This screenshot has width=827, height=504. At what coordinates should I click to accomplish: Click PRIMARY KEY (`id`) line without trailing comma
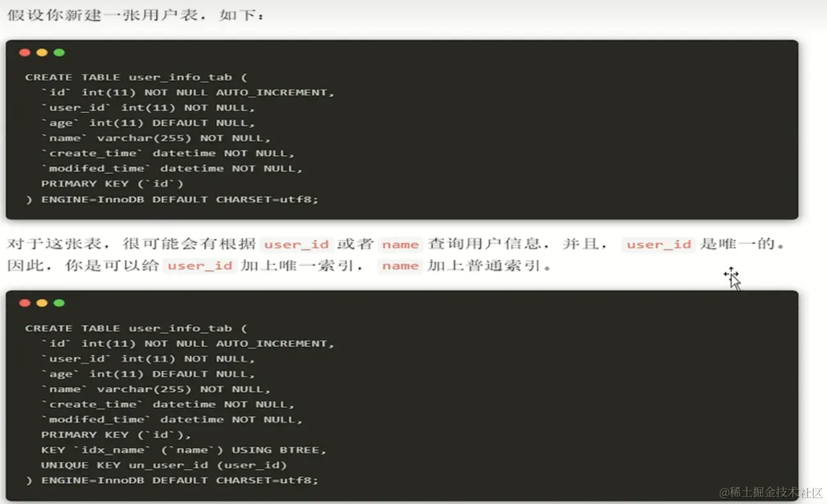[112, 183]
